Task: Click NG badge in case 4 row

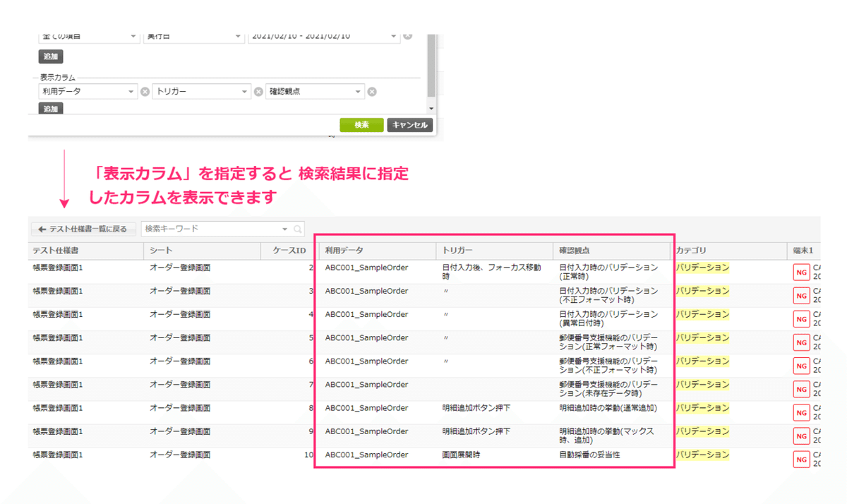Action: tap(801, 319)
